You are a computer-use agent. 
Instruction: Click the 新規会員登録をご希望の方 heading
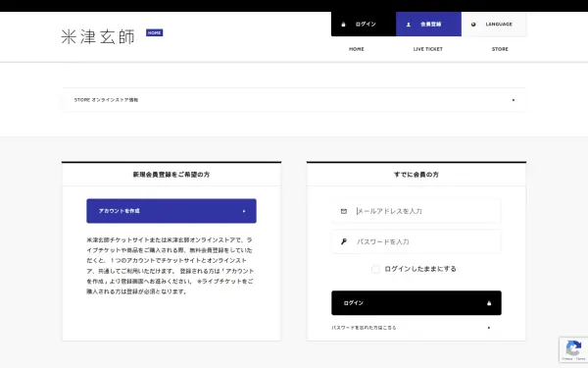171,175
